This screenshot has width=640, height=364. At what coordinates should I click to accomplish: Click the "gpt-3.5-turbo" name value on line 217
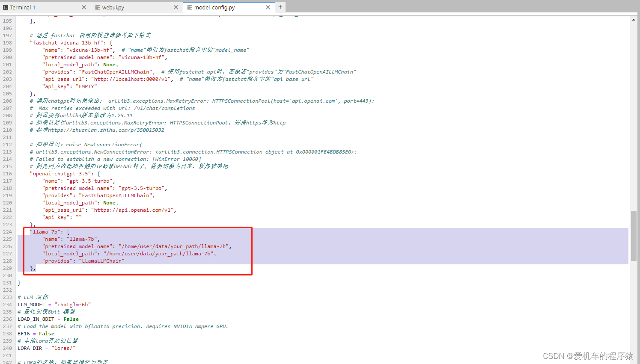click(x=89, y=181)
